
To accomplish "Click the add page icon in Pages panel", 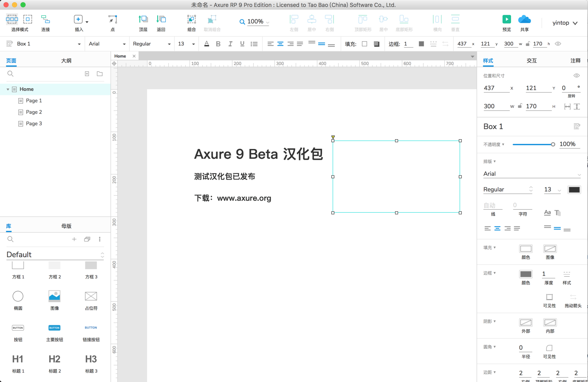I will (x=87, y=74).
